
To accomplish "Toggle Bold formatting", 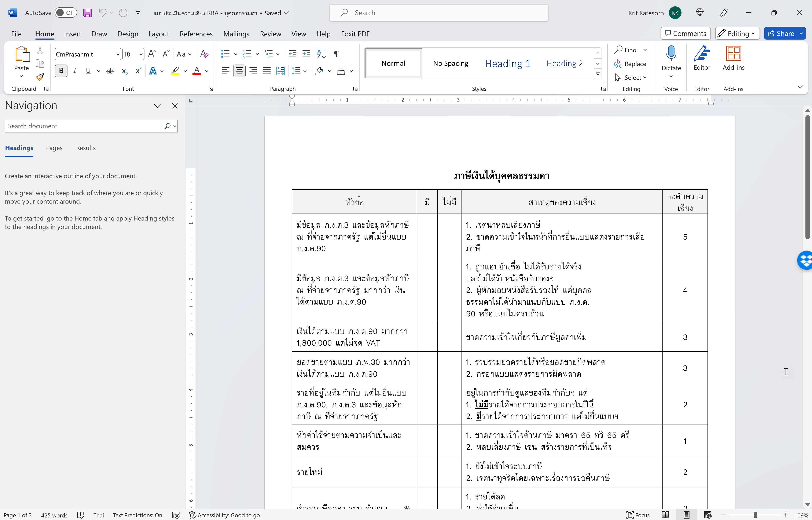I will point(61,71).
